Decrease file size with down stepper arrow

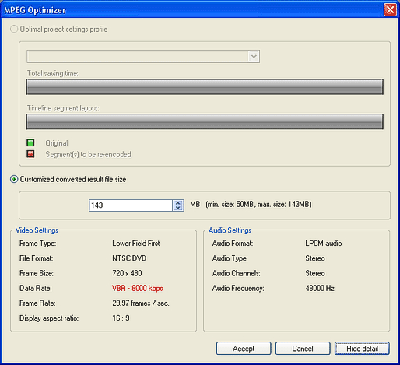178,208
